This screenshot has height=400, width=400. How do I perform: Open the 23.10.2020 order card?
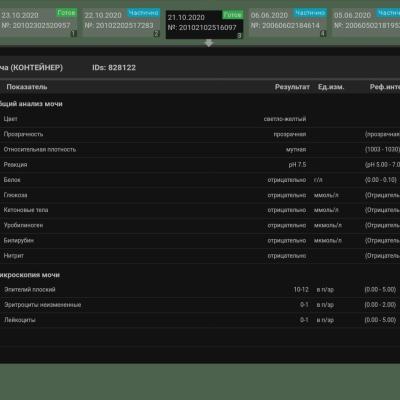[38, 23]
